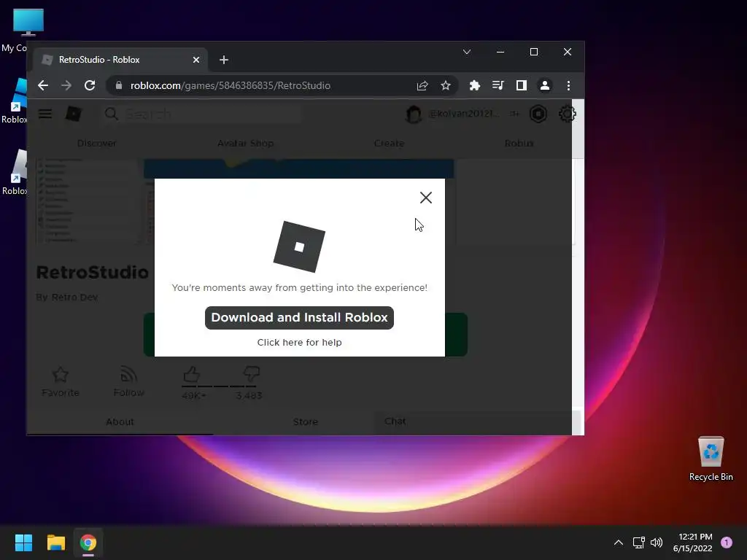Click the Favorite star icon
Image resolution: width=747 pixels, height=560 pixels.
[x=61, y=375]
